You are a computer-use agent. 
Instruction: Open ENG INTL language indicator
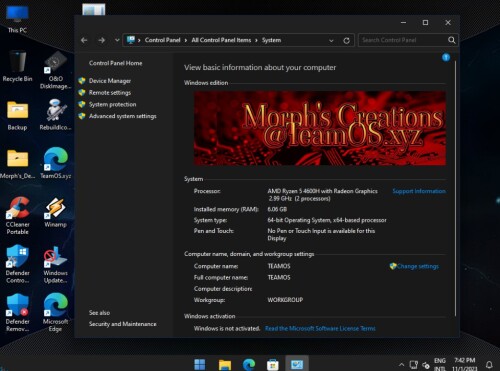click(x=440, y=365)
